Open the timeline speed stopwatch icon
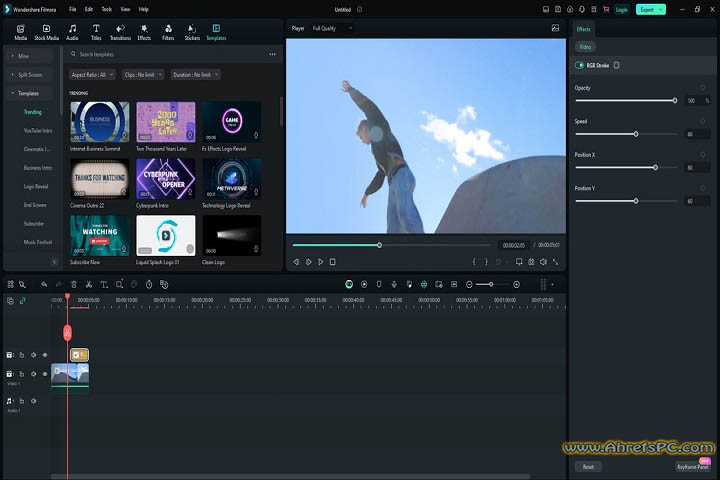 [149, 284]
